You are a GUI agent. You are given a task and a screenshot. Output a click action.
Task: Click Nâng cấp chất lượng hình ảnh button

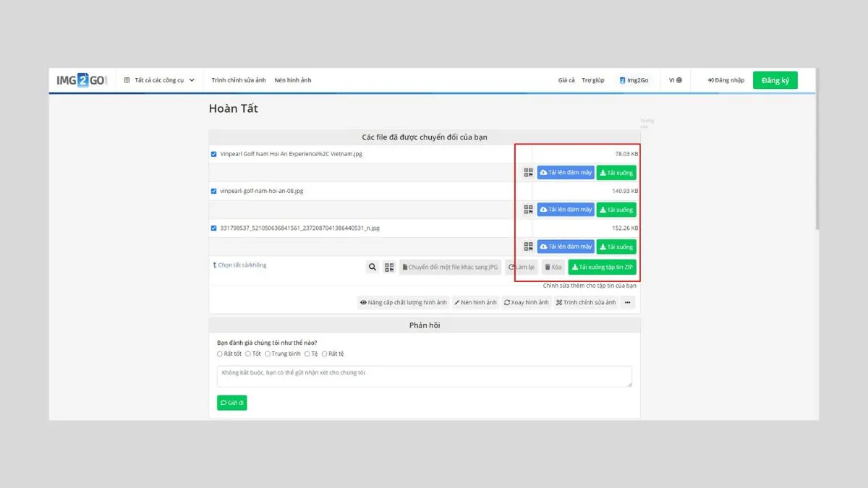click(403, 302)
